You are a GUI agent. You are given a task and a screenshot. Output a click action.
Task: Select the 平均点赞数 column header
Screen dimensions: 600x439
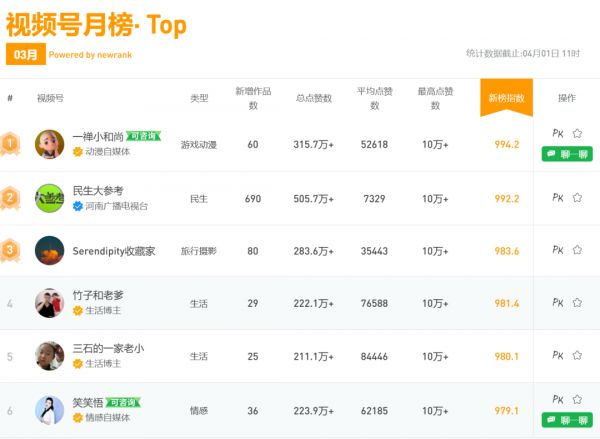click(x=374, y=98)
